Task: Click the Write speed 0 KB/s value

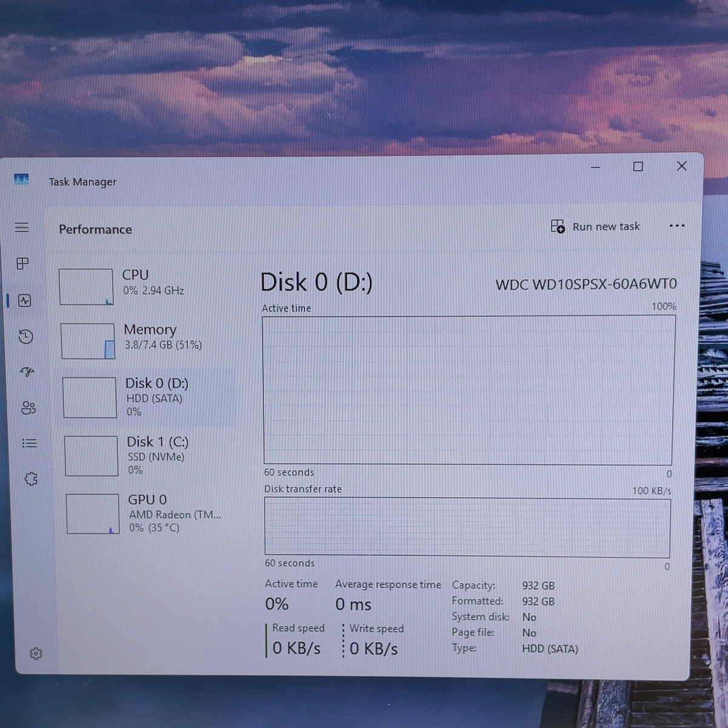Action: coord(374,649)
